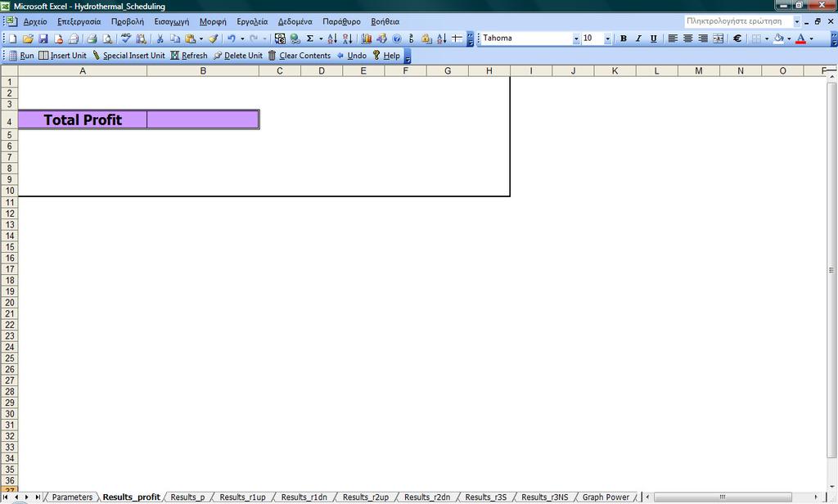Apply the fill color bucket

pyautogui.click(x=779, y=38)
